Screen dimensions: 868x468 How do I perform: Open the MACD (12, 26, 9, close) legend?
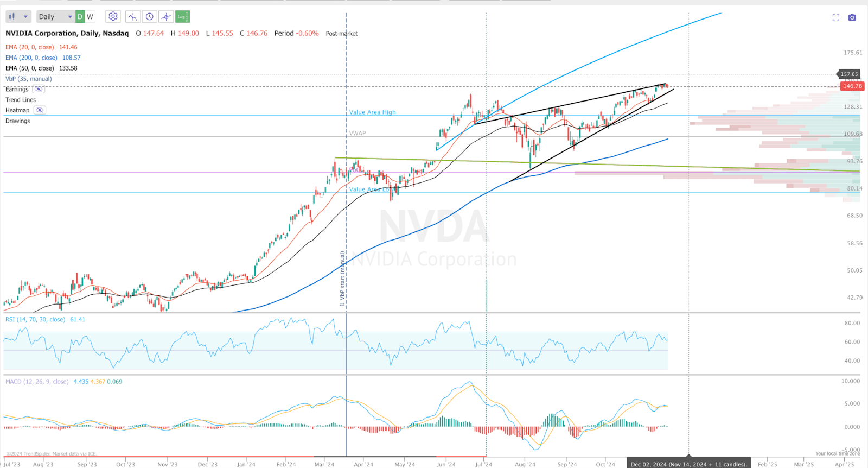point(37,382)
